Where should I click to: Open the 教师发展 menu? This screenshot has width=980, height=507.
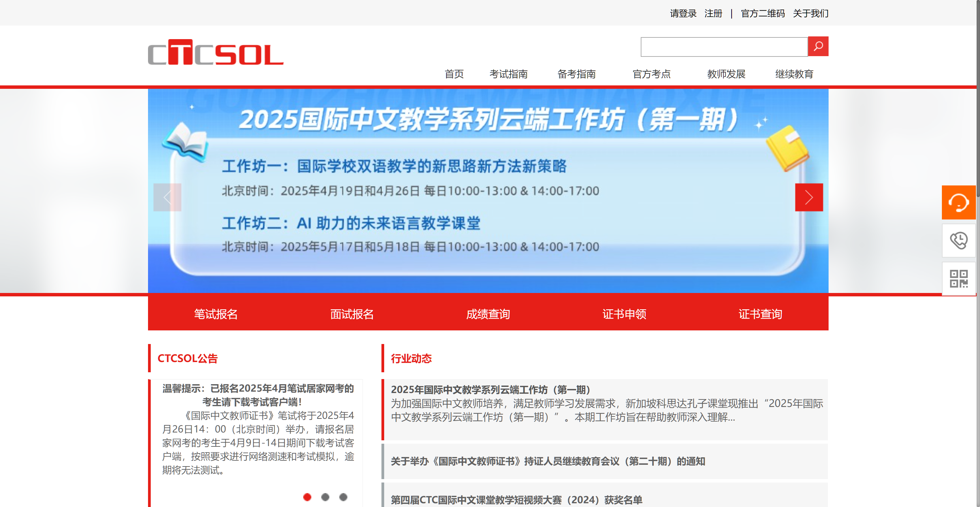726,74
